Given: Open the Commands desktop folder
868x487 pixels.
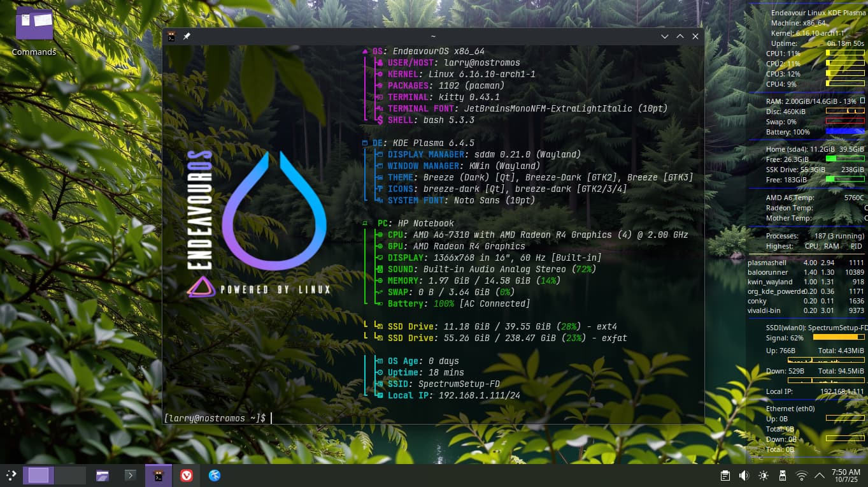Looking at the screenshot, I should point(34,31).
